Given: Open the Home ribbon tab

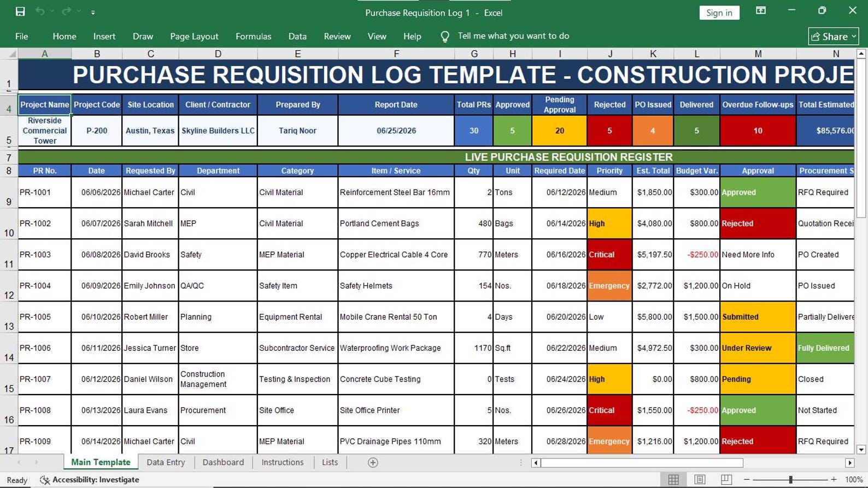Looking at the screenshot, I should click(x=64, y=37).
